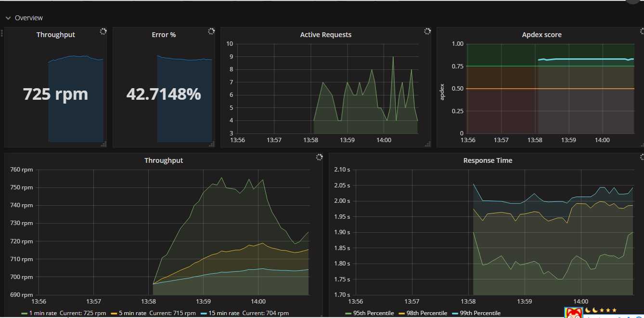Viewport: 644px width, 318px height.
Task: Click the '2.10 s' y-axis label
Action: click(x=342, y=169)
